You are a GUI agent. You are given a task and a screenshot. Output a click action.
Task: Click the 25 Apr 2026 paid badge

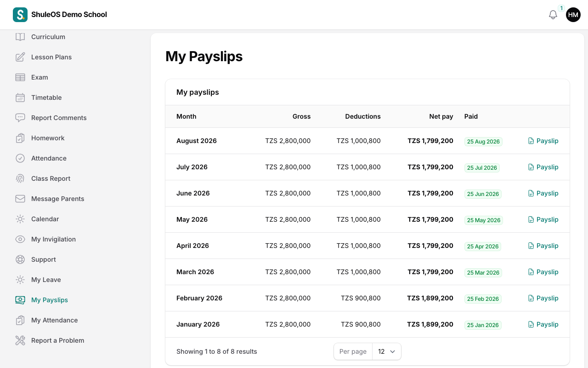tap(483, 247)
